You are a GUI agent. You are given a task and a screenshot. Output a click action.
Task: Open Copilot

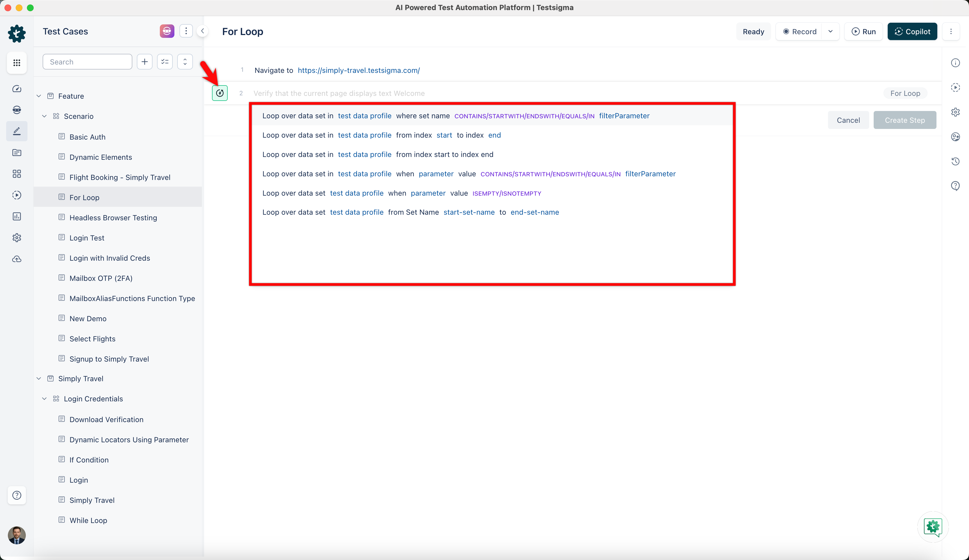912,31
